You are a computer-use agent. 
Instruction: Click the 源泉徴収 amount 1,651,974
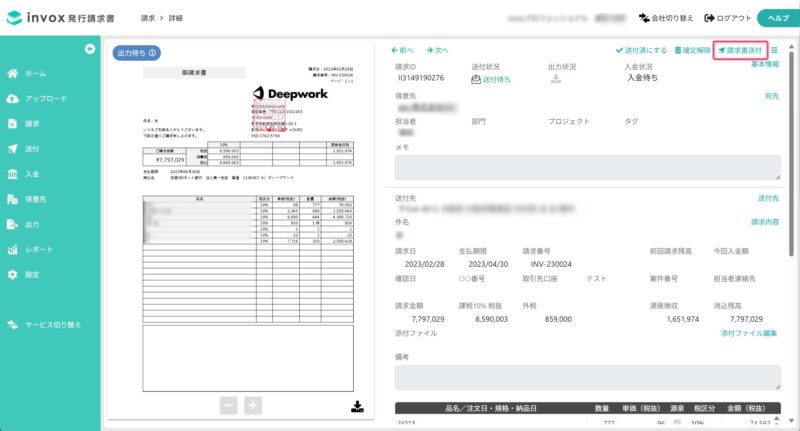[x=683, y=319]
